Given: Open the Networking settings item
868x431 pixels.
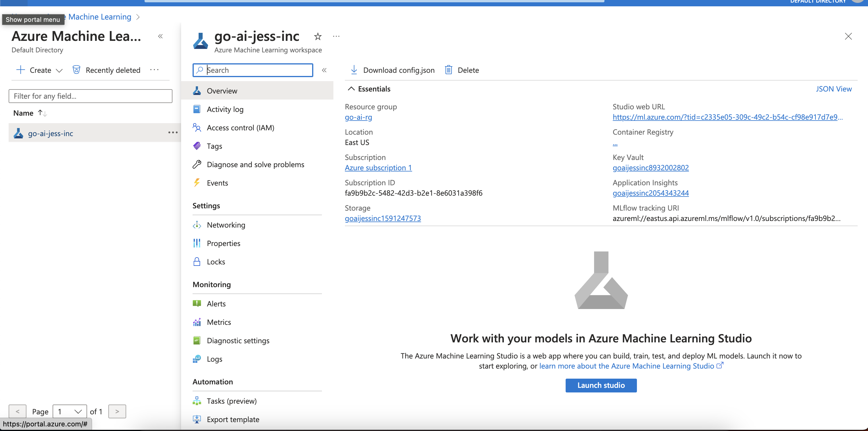Looking at the screenshot, I should [226, 225].
